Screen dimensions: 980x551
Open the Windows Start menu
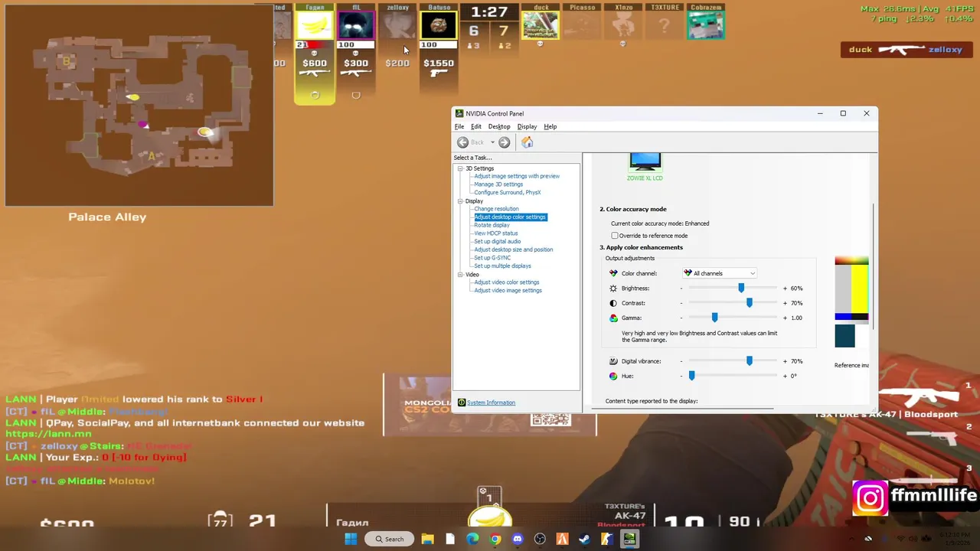[351, 539]
